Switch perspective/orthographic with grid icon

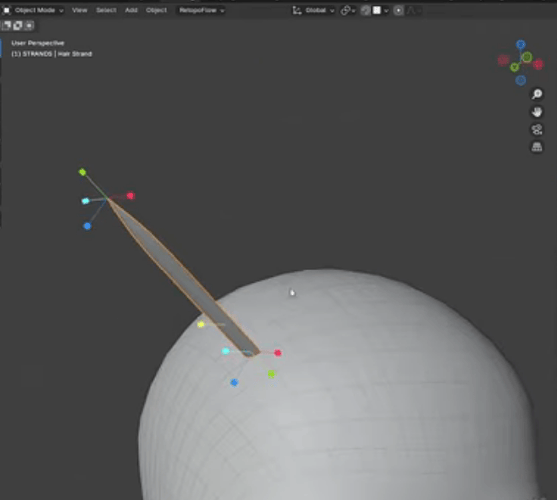point(537,147)
